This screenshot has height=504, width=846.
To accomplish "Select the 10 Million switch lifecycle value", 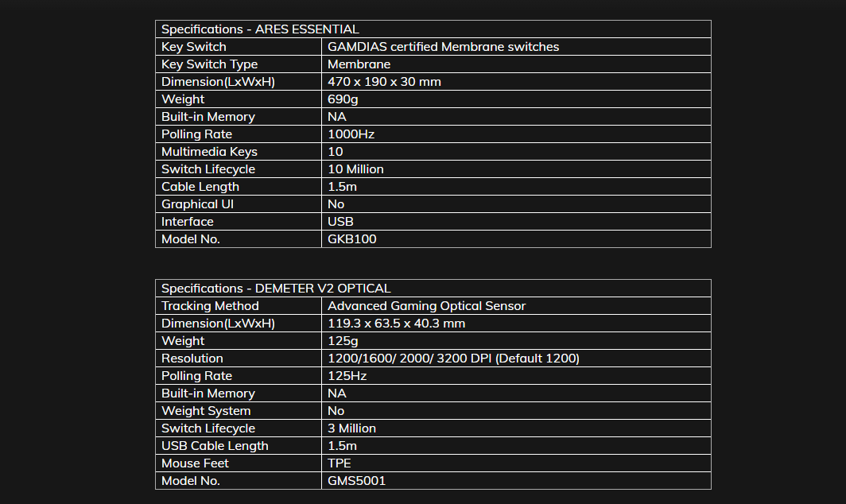I will pos(355,169).
